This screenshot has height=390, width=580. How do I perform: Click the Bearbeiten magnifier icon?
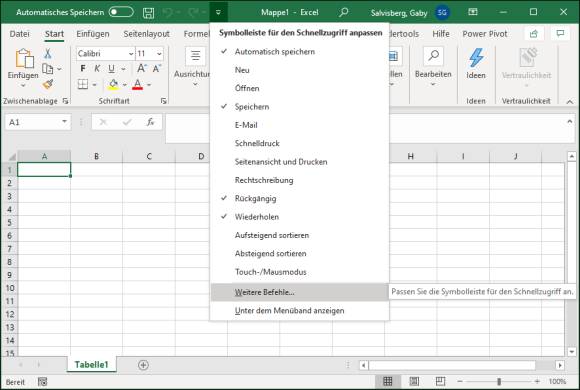433,56
